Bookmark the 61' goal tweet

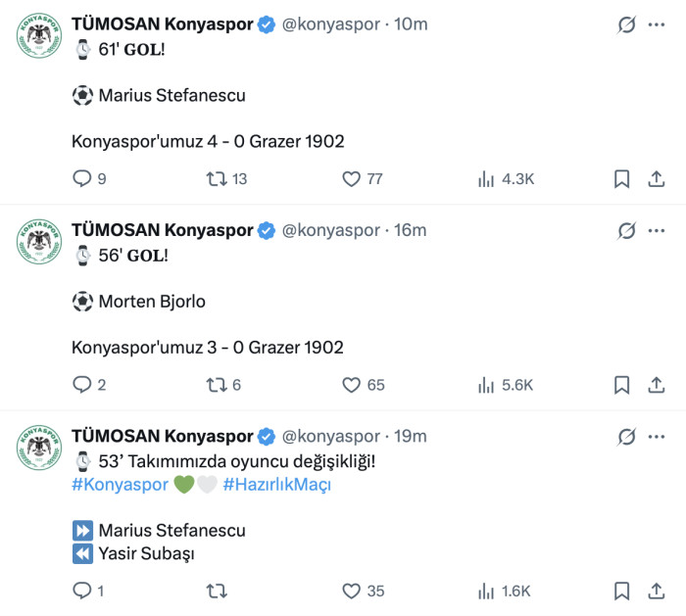(621, 179)
